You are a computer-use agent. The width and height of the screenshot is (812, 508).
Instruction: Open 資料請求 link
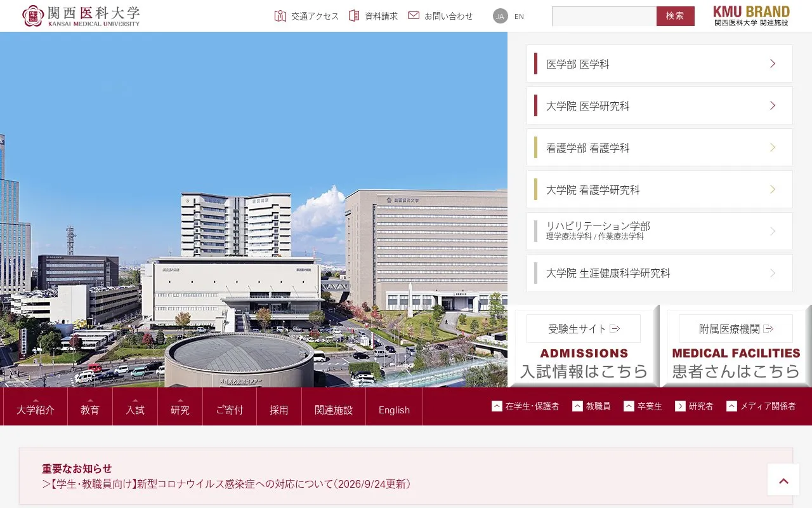(381, 17)
